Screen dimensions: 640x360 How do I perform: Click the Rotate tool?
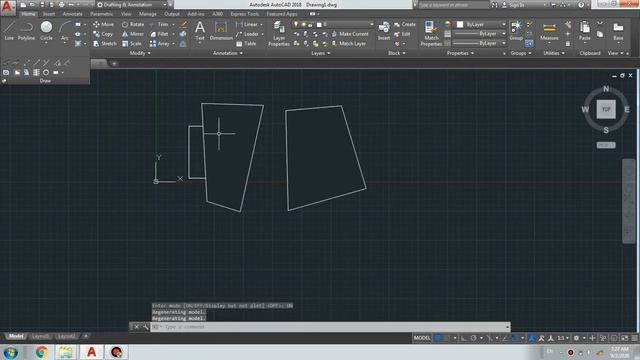click(133, 24)
